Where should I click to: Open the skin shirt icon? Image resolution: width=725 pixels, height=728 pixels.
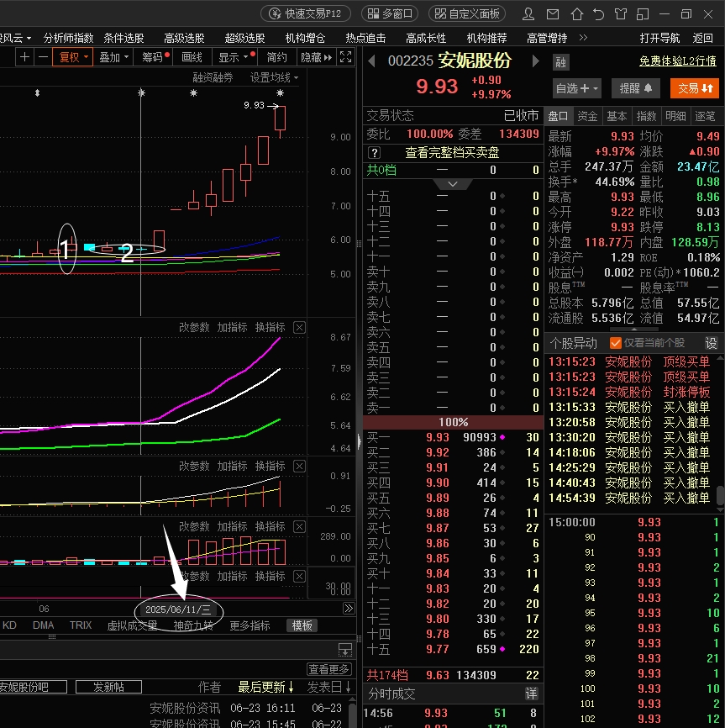621,14
